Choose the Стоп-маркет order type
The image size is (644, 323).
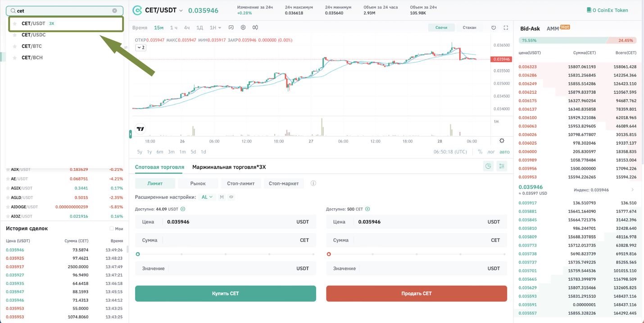284,184
